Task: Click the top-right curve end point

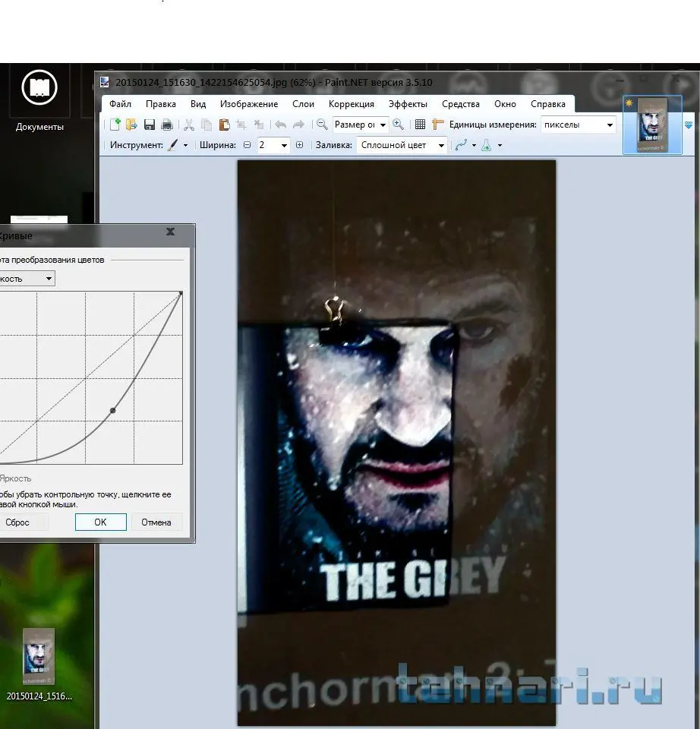Action: 181,293
